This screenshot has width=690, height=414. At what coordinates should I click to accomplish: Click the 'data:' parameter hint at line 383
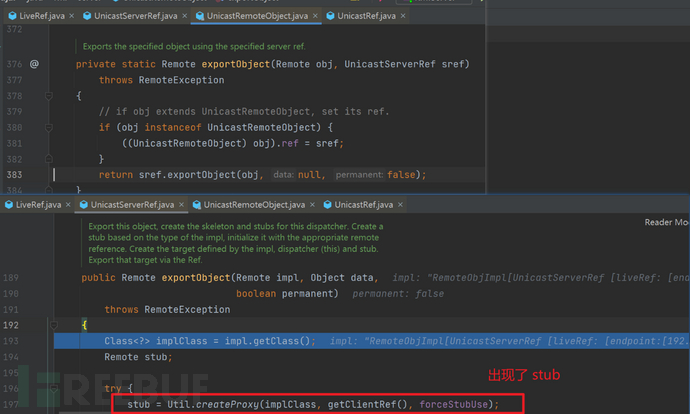283,175
